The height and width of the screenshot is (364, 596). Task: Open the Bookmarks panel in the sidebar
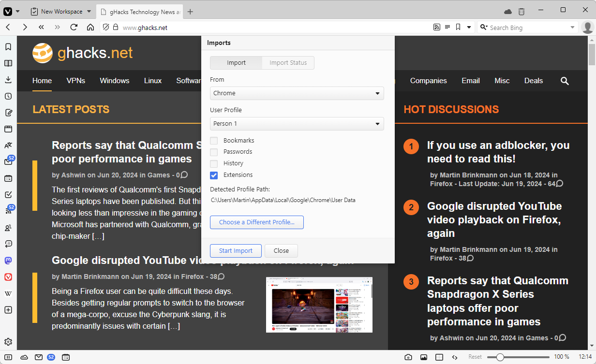(8, 47)
